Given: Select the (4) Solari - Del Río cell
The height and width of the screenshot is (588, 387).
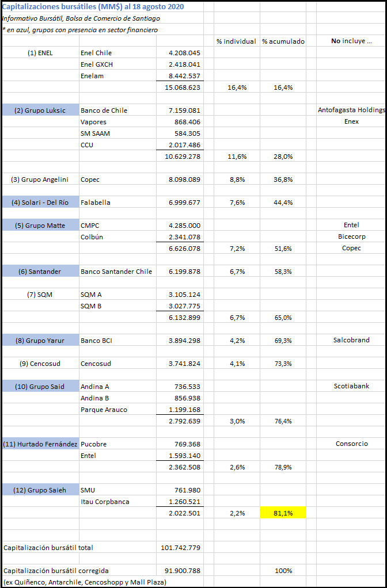Looking at the screenshot, I should pyautogui.click(x=40, y=203).
